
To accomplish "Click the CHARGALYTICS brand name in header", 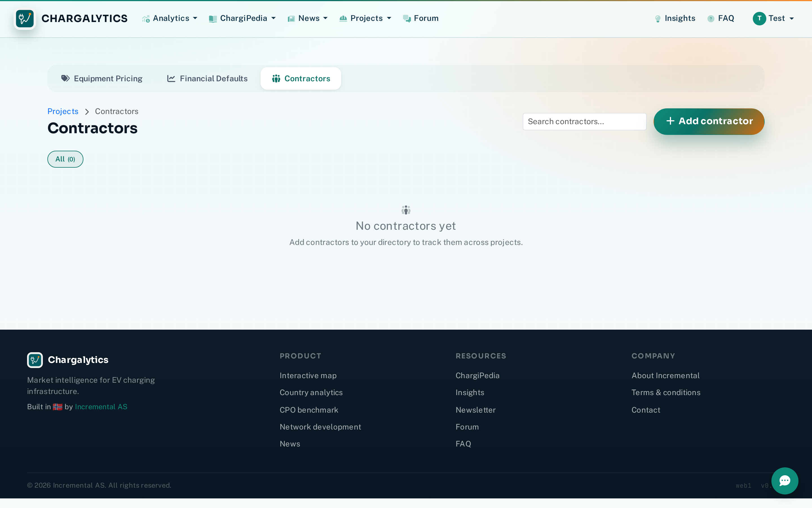I will [85, 18].
